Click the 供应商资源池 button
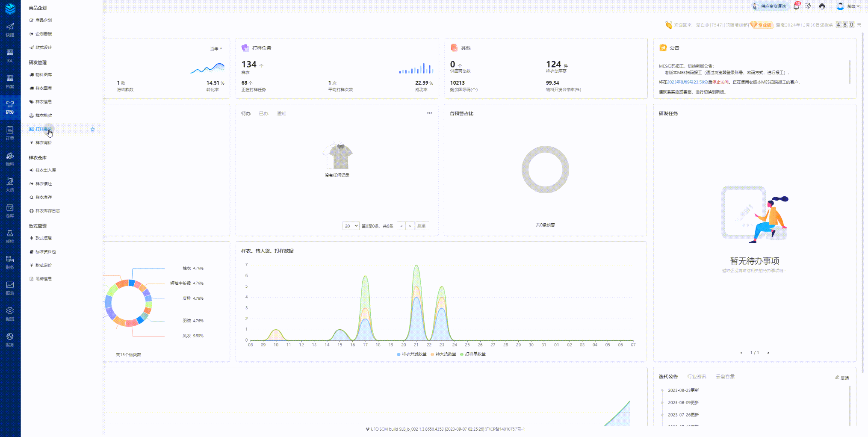This screenshot has height=437, width=868. [770, 6]
